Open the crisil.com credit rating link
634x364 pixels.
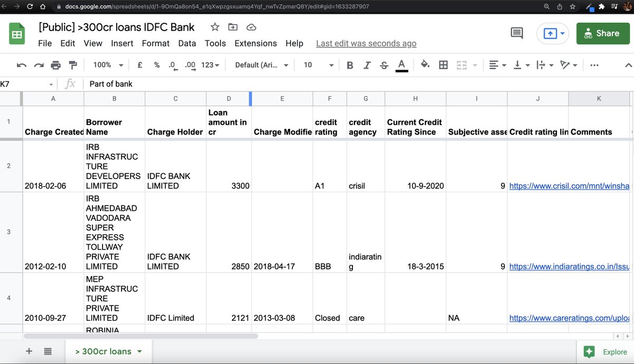569,186
